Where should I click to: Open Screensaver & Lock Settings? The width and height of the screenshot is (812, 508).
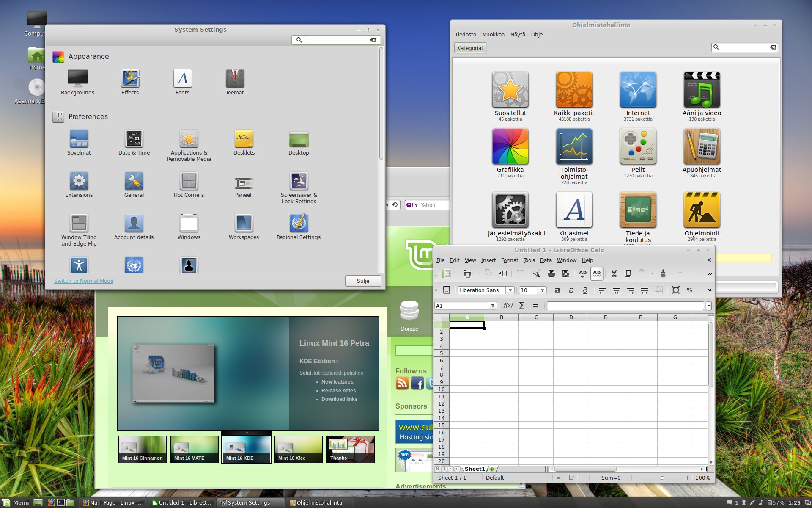[299, 188]
